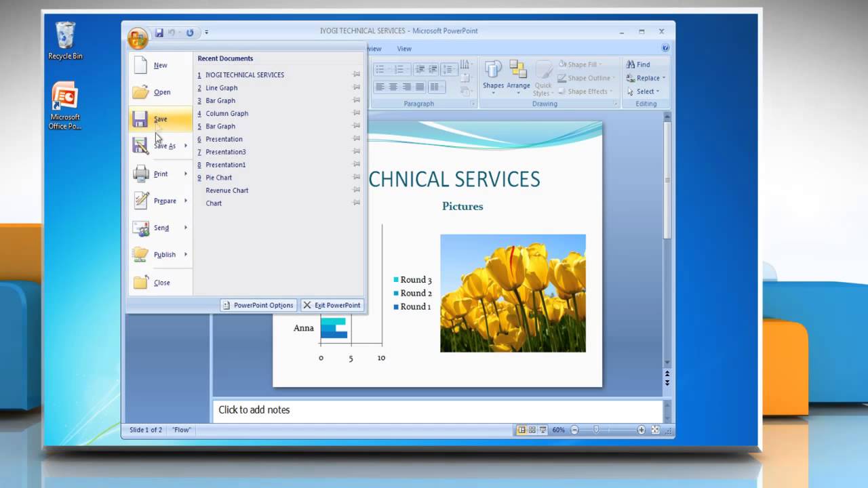The width and height of the screenshot is (868, 488).
Task: Click the numbering list icon in Paragraph group
Action: 399,69
